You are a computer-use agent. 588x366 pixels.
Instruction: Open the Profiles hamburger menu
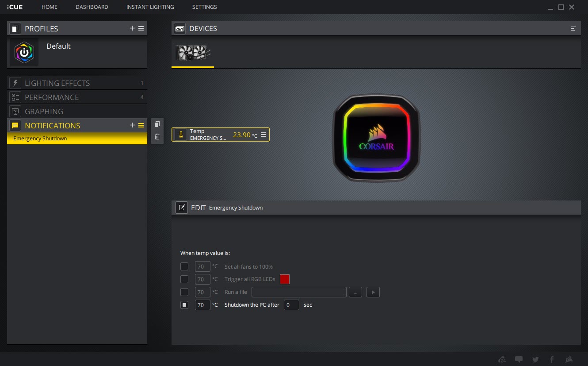(141, 28)
